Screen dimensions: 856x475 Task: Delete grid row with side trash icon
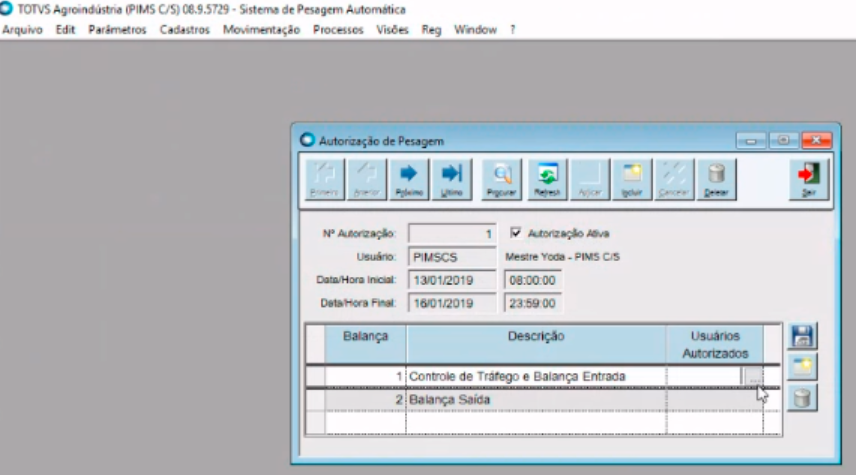(x=802, y=398)
